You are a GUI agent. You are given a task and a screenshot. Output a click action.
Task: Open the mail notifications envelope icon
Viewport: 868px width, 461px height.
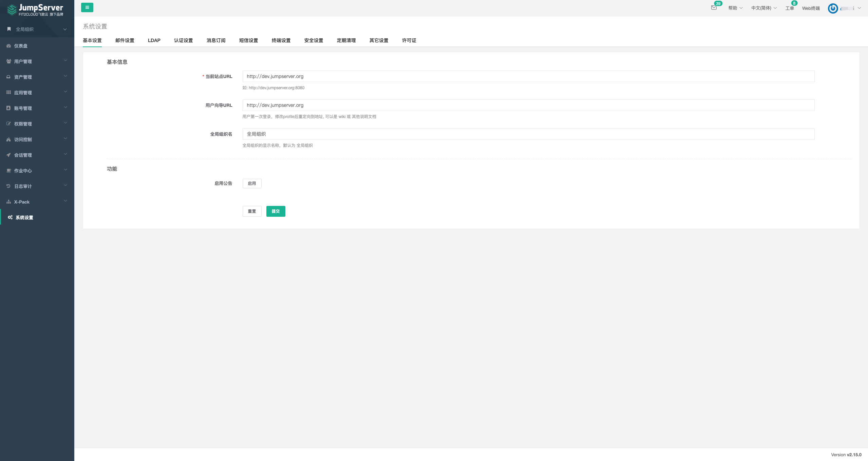click(x=714, y=8)
